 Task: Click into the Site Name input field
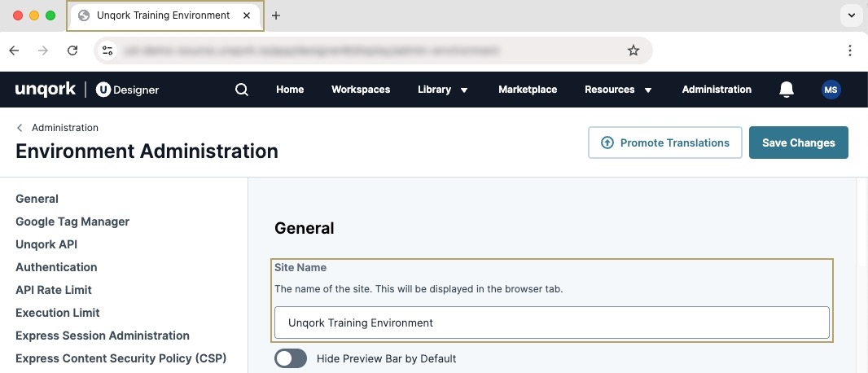552,323
